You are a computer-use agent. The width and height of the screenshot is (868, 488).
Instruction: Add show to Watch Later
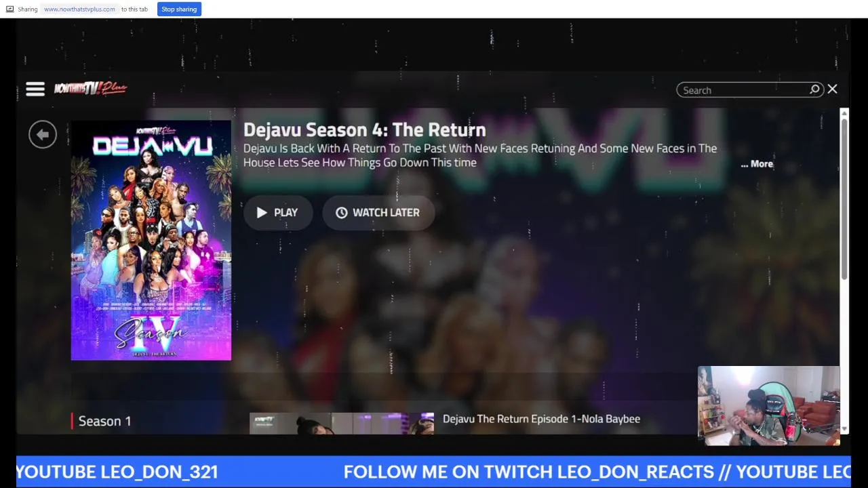click(x=378, y=213)
